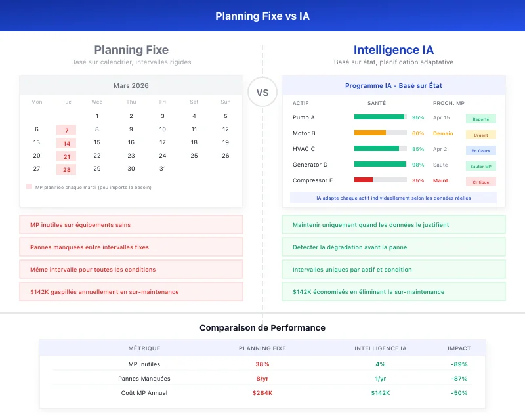Select the Planning Fixe section
The width and height of the screenshot is (525, 420).
click(131, 50)
